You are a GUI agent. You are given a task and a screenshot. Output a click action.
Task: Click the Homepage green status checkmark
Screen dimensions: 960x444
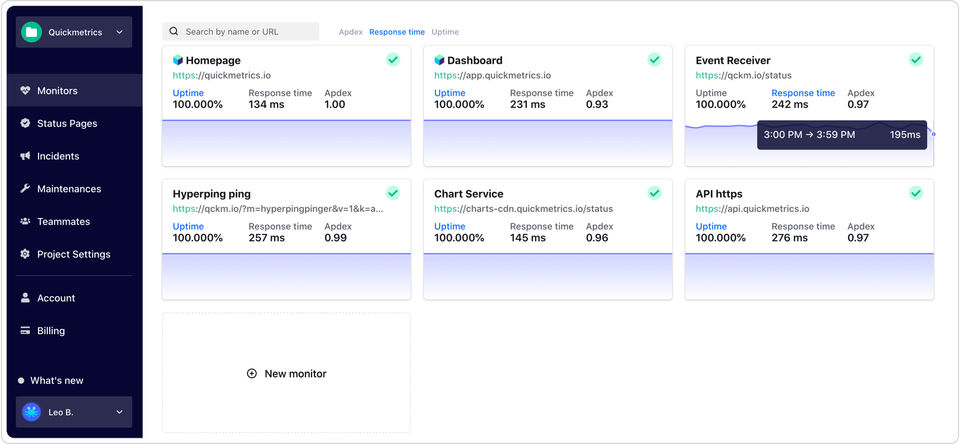393,59
